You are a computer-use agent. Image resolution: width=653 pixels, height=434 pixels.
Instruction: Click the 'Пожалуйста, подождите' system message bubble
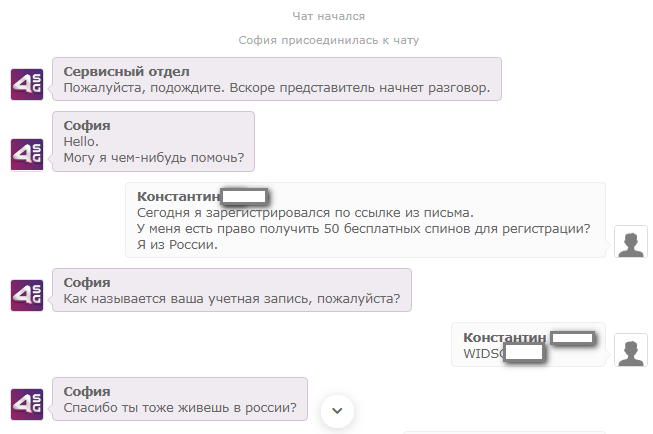click(x=277, y=79)
